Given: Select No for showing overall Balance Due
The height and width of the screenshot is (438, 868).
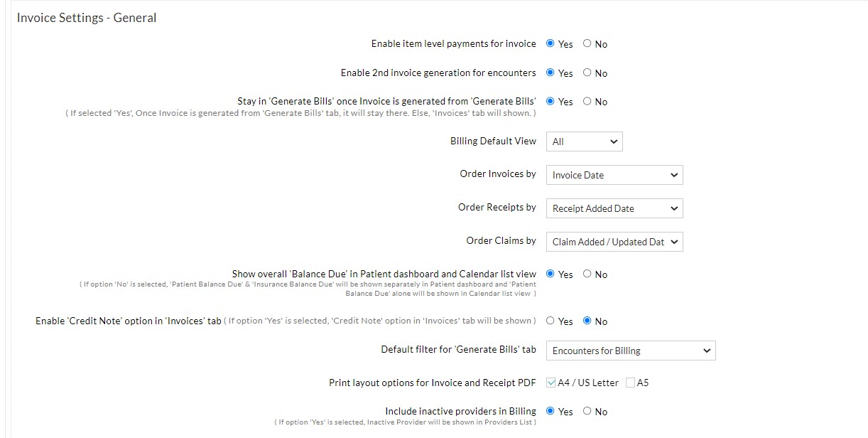Looking at the screenshot, I should [586, 274].
